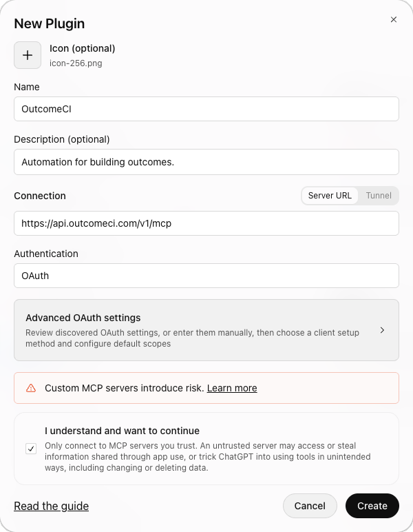Screen dimensions: 413x532
Task: Switch to the Tunnel tab
Action: coord(379,196)
